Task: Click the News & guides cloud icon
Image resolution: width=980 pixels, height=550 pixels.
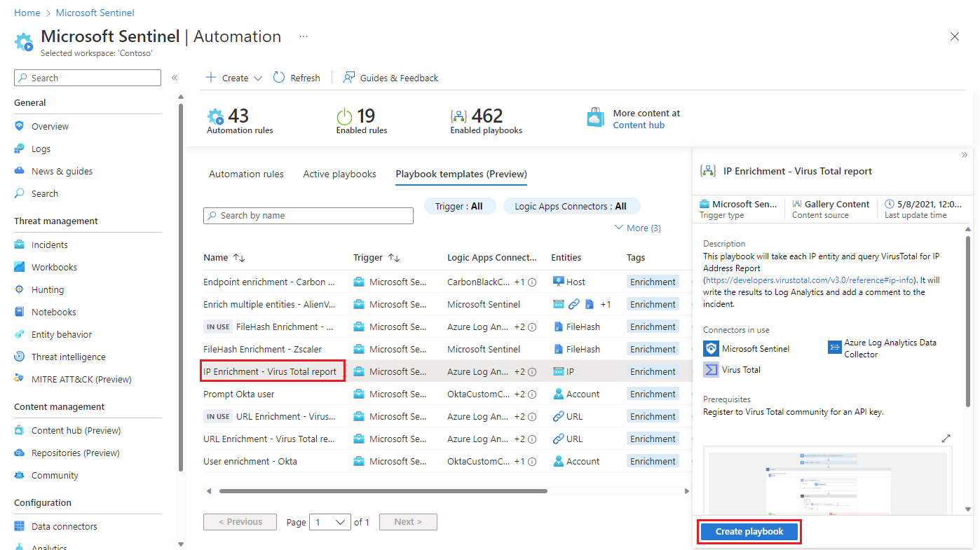Action: (19, 171)
